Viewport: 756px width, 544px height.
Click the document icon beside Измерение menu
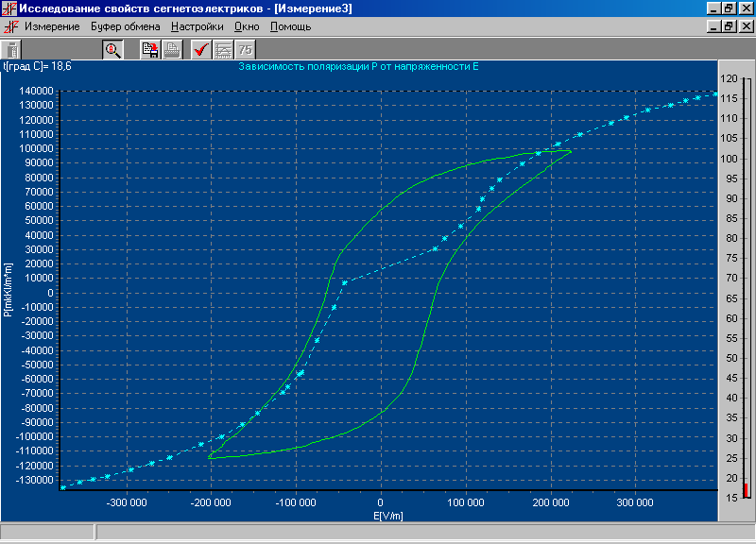(x=10, y=26)
